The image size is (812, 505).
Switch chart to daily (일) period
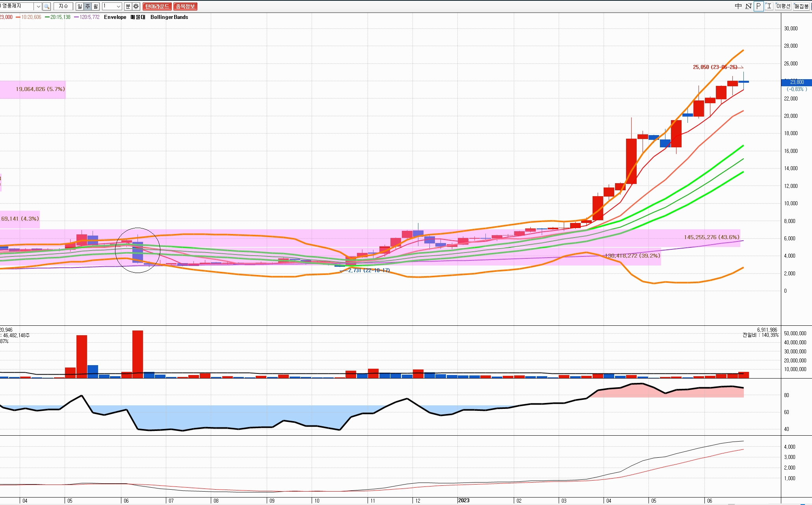[80, 6]
